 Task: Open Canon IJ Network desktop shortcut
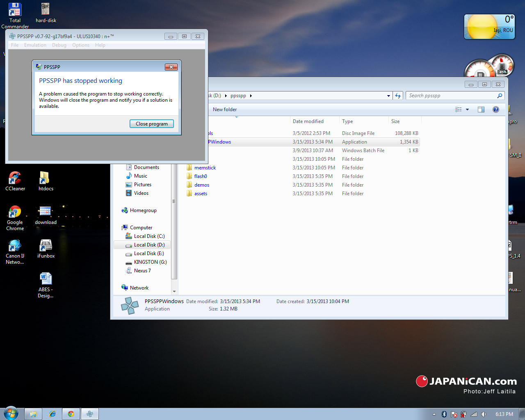(x=15, y=252)
